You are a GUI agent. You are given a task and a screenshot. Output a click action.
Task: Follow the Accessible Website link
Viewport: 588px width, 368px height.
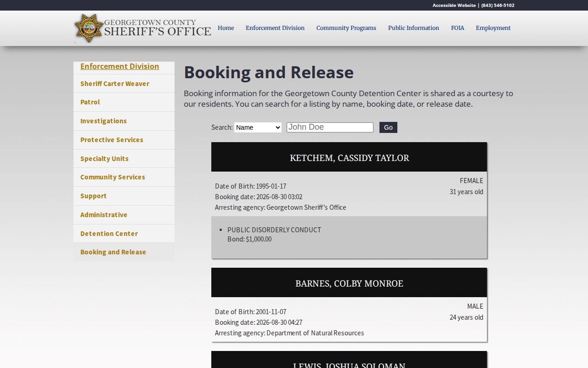454,6
